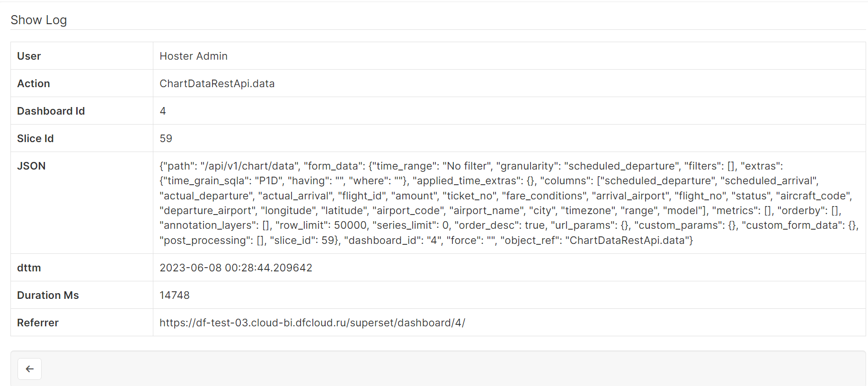Click the Action field label
868x386 pixels.
(34, 83)
